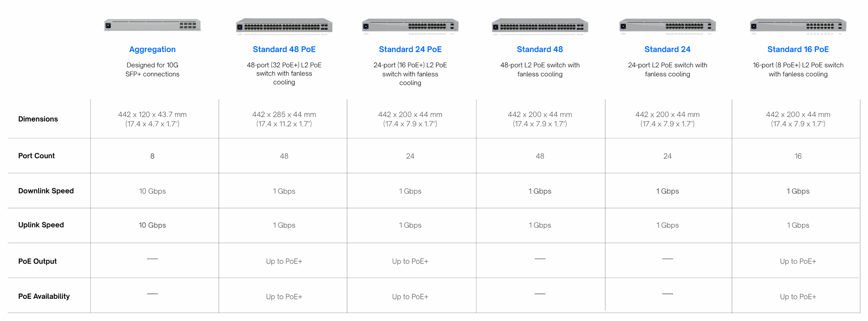Click the Aggregation switch product image
Image resolution: width=868 pixels, height=321 pixels.
(152, 25)
